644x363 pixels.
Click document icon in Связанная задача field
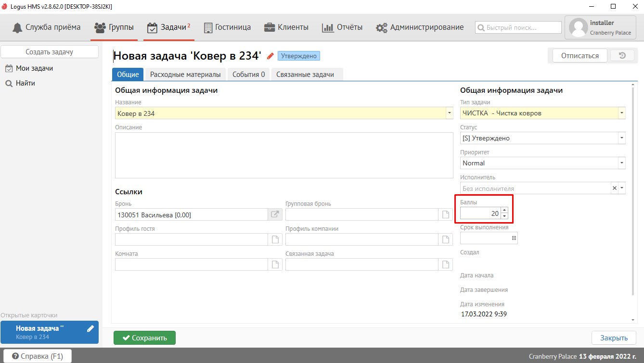446,264
